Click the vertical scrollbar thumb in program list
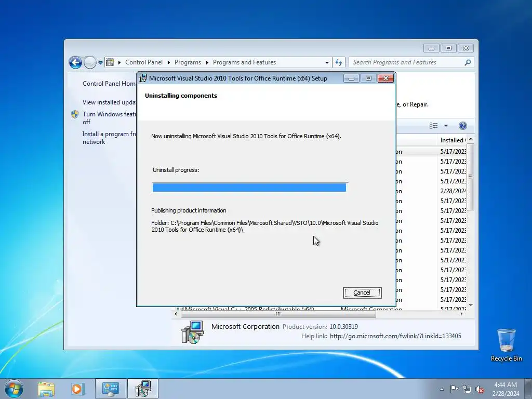Image resolution: width=532 pixels, height=399 pixels. (470, 177)
